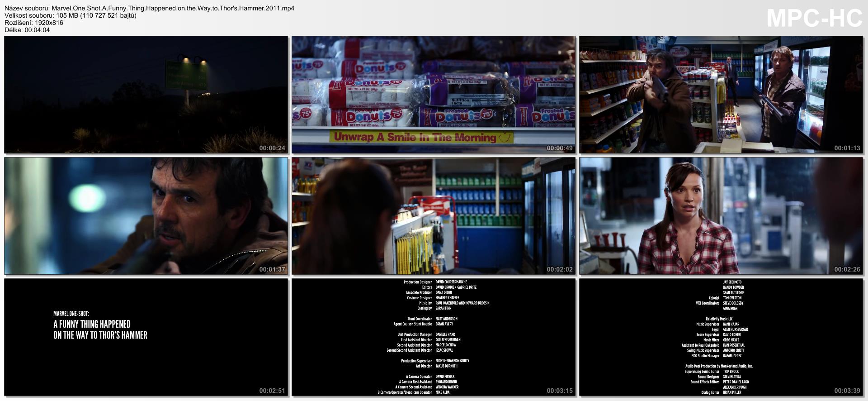
Task: Click the bearded man close-up thumbnail
Action: pyautogui.click(x=146, y=216)
